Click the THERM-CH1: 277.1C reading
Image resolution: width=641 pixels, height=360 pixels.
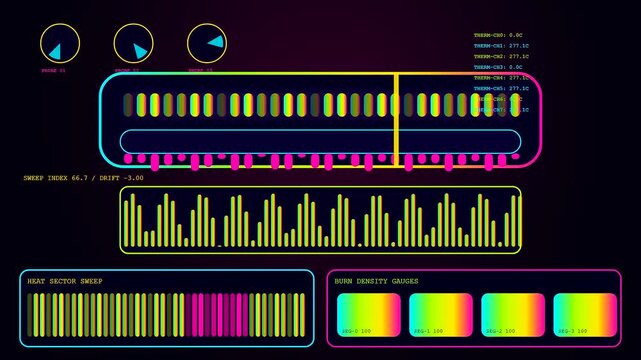click(501, 46)
